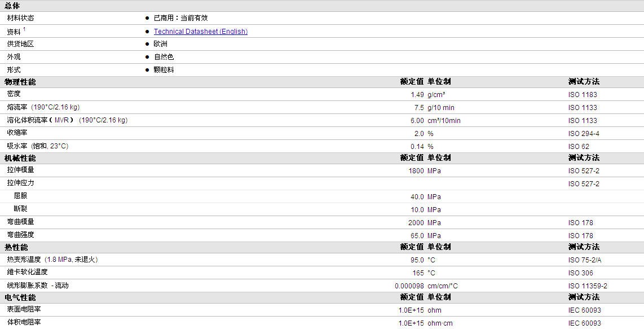Screen dimensions: 644x329
Task: Click ISO 294-4 test method
Action: point(584,134)
